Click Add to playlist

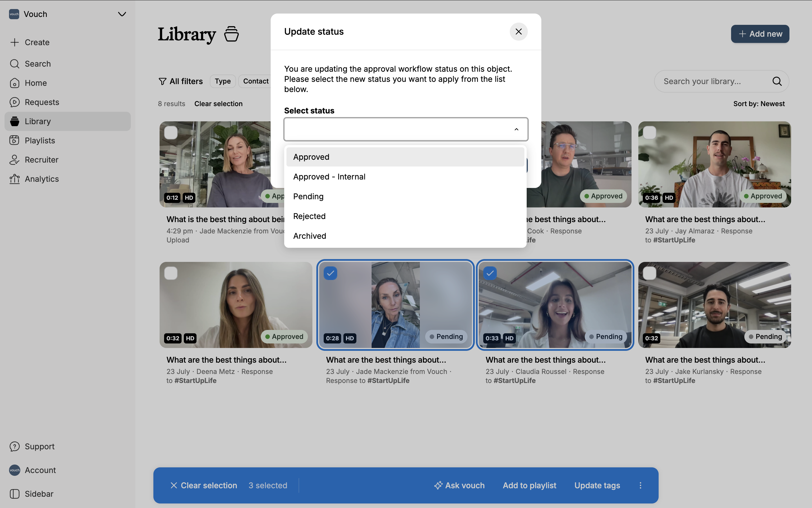point(529,485)
